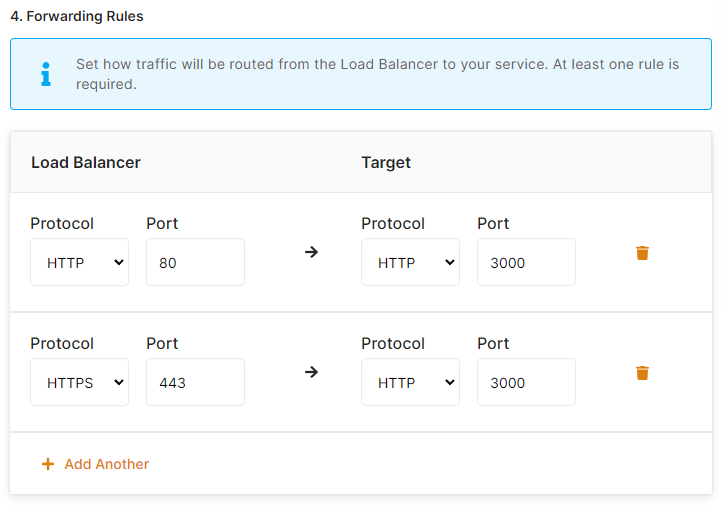Click the Add Another link
Viewport: 727px width, 513px height.
coord(106,464)
